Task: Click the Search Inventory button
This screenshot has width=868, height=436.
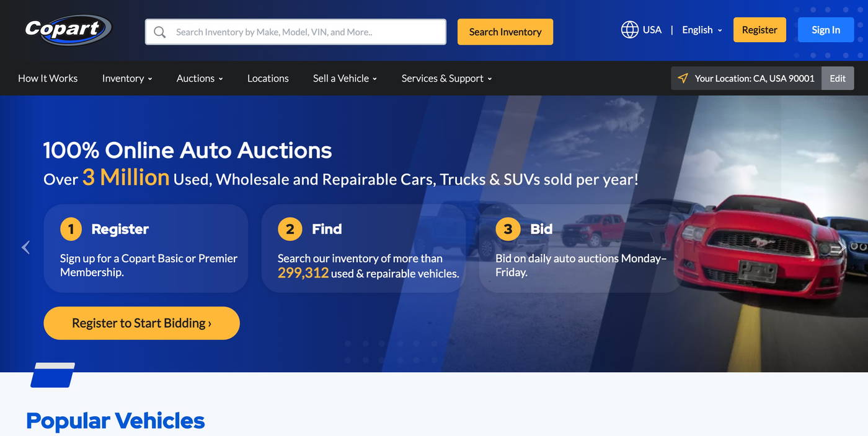Action: pyautogui.click(x=505, y=32)
